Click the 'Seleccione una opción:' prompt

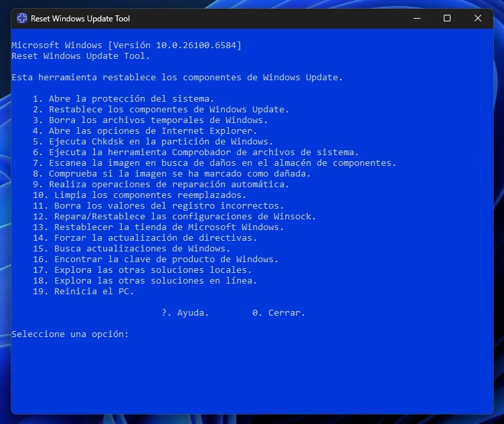pos(70,334)
